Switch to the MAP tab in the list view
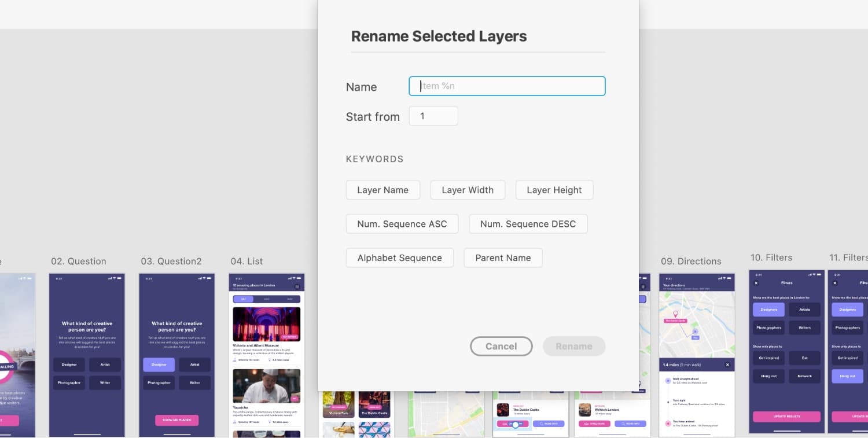The image size is (868, 438). tap(266, 299)
